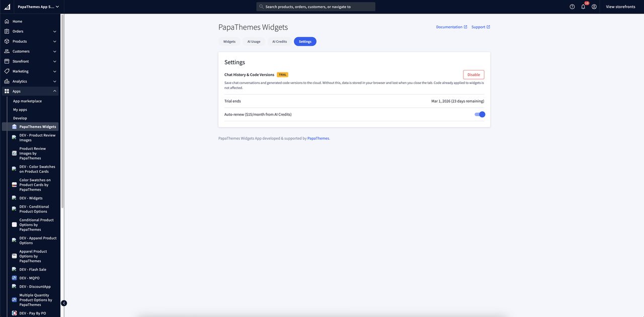Open the notifications bell
The height and width of the screenshot is (317, 644).
[582, 6]
